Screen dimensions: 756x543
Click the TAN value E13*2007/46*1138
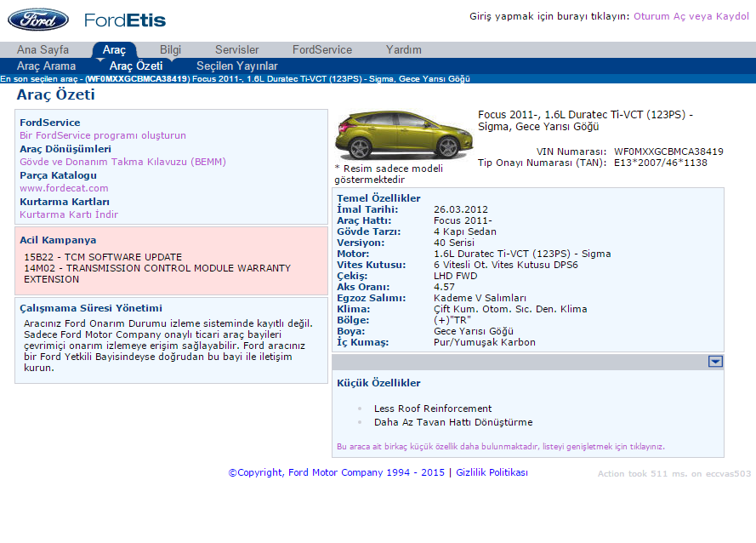tap(660, 163)
